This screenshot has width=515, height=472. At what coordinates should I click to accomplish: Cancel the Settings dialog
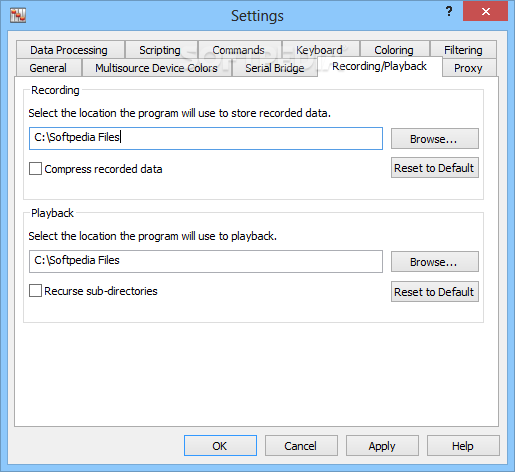[301, 446]
